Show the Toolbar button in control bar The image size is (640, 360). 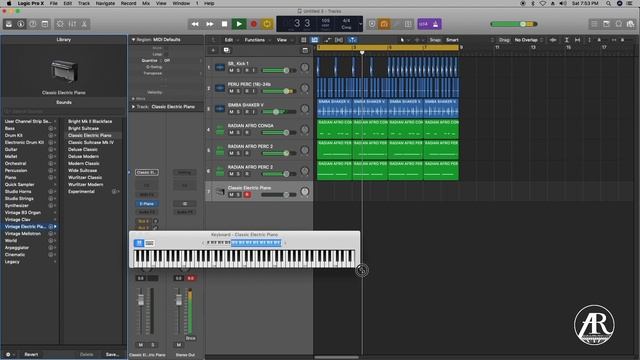coord(45,24)
